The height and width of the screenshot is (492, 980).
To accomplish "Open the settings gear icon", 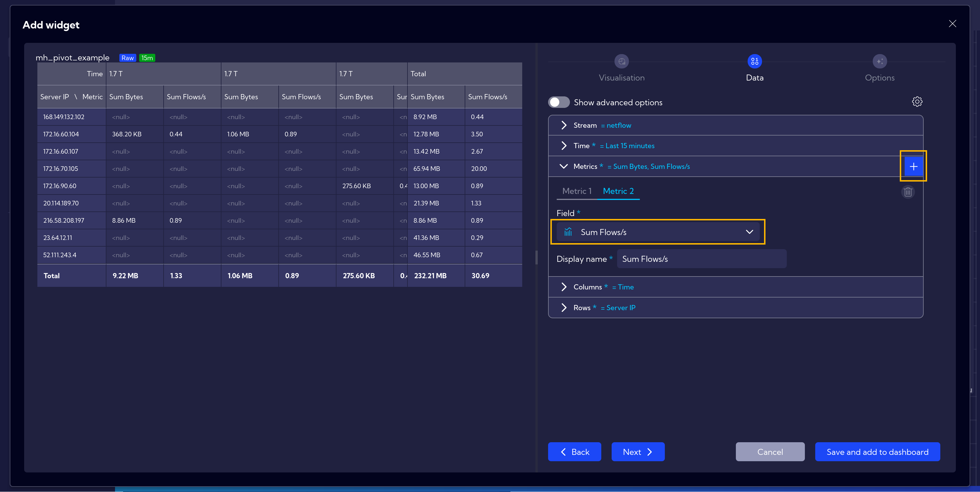I will click(917, 102).
